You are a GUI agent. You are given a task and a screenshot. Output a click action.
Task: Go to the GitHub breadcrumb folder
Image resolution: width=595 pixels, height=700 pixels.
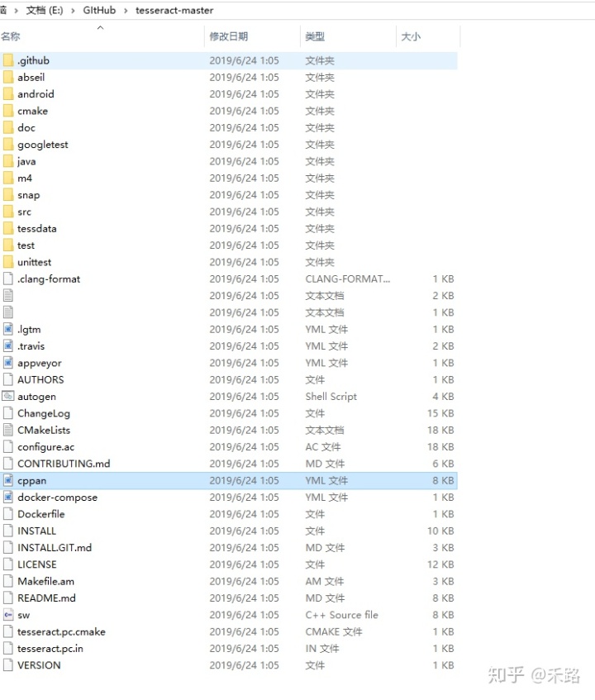99,10
